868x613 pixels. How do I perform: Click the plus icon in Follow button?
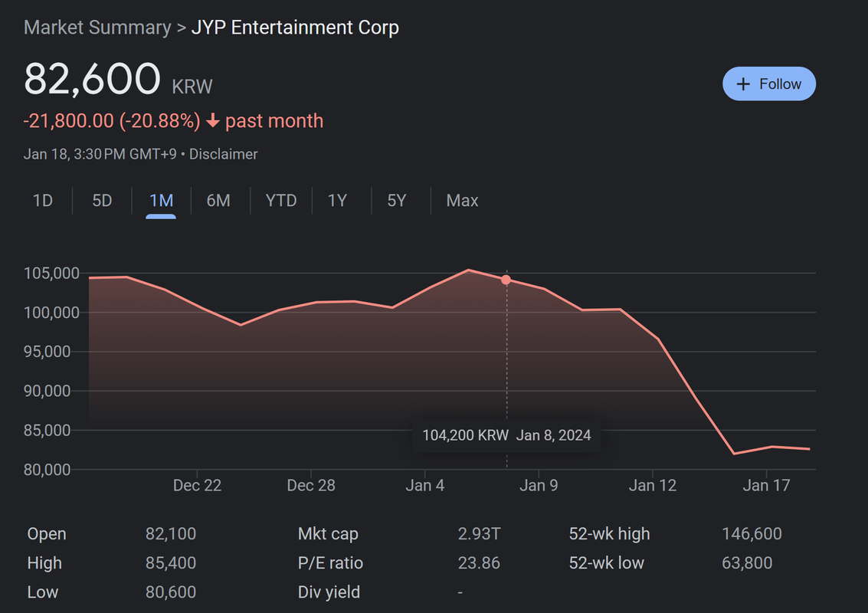coord(743,84)
